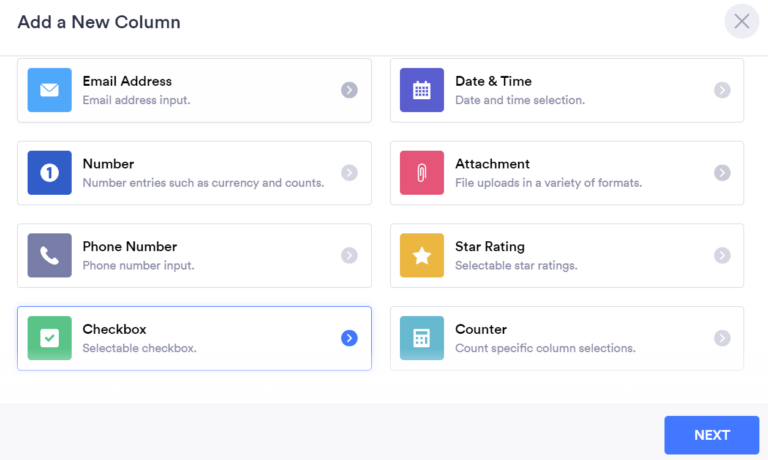Click the green Checkbox column icon
This screenshot has width=768, height=460.
click(x=49, y=338)
